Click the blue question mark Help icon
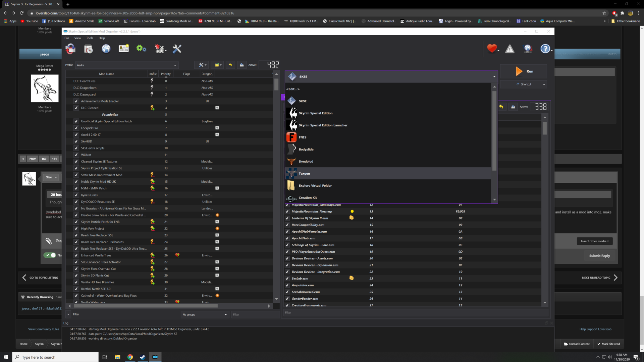Image resolution: width=644 pixels, height=362 pixels. (545, 49)
